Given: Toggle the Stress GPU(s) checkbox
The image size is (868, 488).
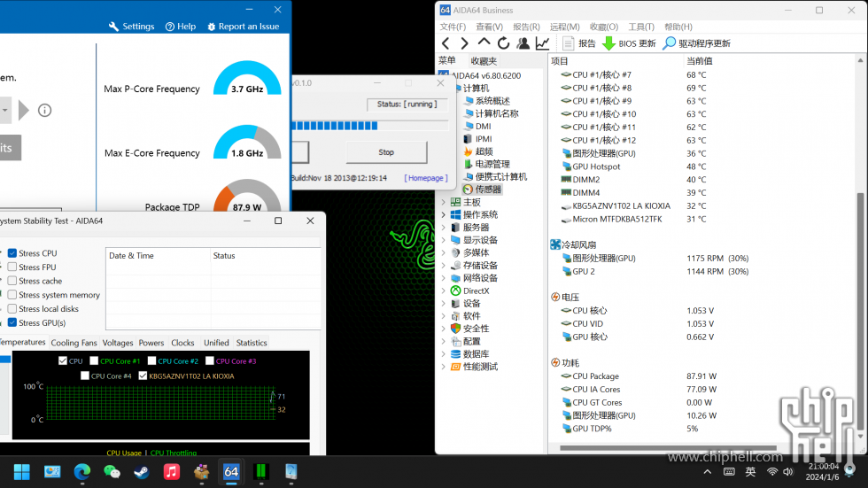Looking at the screenshot, I should (x=12, y=322).
